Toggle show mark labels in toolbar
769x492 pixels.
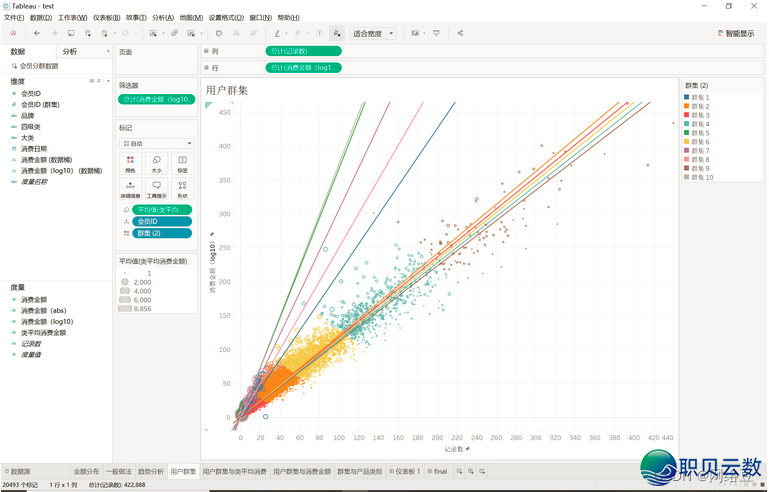coord(319,33)
